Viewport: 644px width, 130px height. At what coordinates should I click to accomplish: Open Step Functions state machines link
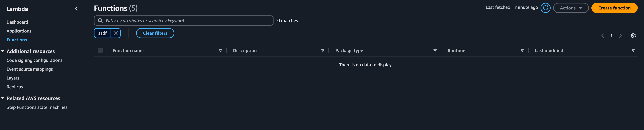[x=37, y=107]
